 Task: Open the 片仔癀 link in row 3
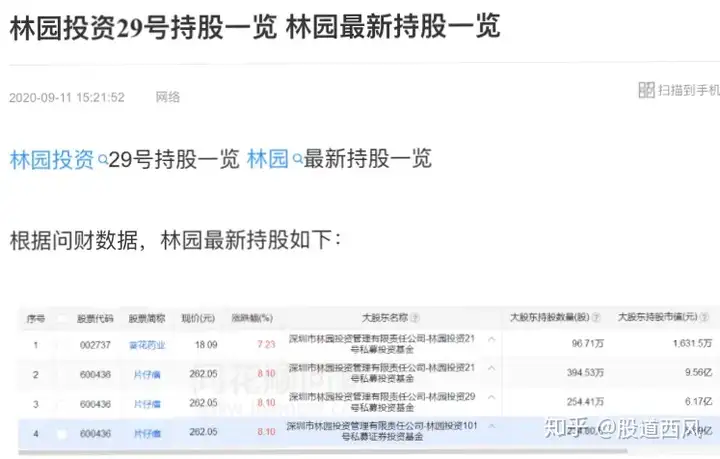click(147, 404)
